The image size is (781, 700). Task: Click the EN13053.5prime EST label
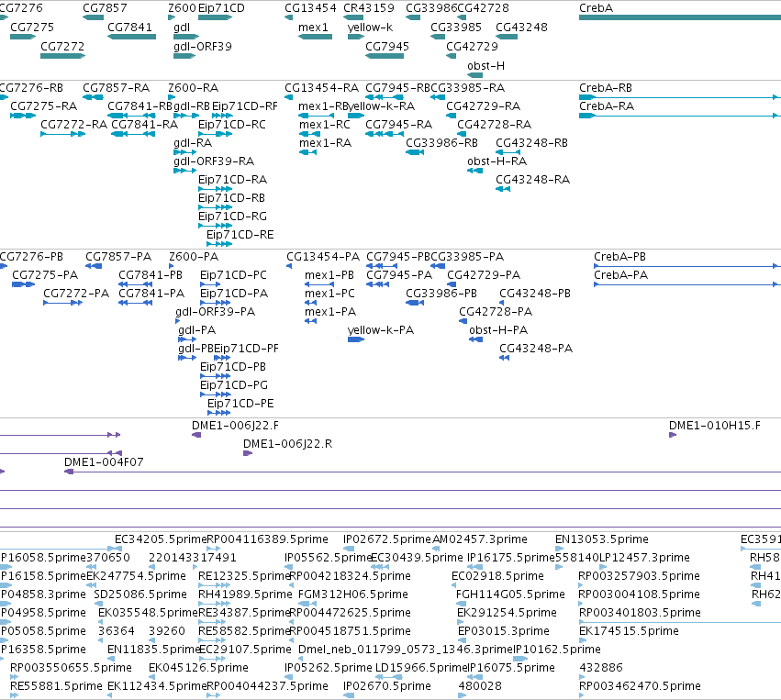(x=602, y=539)
